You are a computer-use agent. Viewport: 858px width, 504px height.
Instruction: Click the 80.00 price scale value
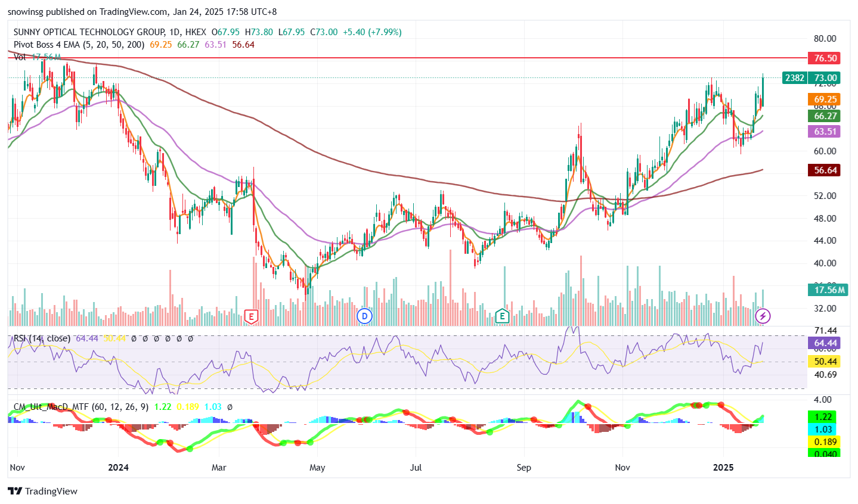tap(825, 39)
